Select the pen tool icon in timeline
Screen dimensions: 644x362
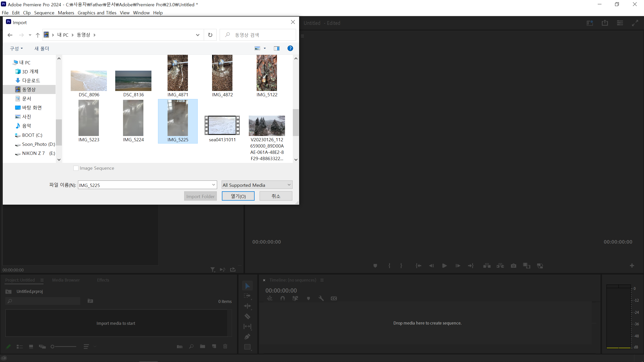point(248,337)
